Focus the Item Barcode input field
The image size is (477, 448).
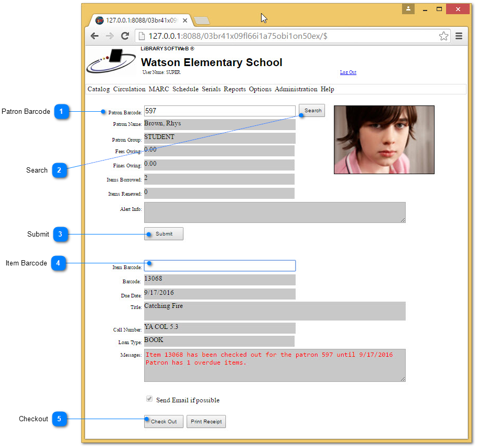(220, 266)
